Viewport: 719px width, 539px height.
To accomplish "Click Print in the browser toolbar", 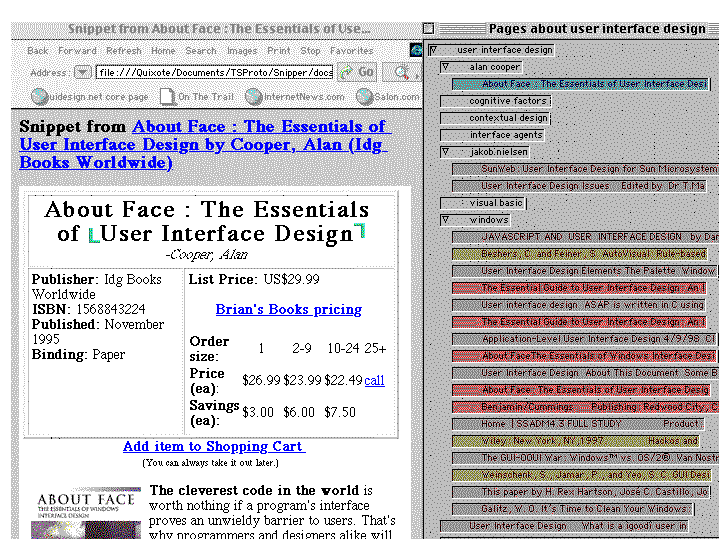I will click(279, 51).
